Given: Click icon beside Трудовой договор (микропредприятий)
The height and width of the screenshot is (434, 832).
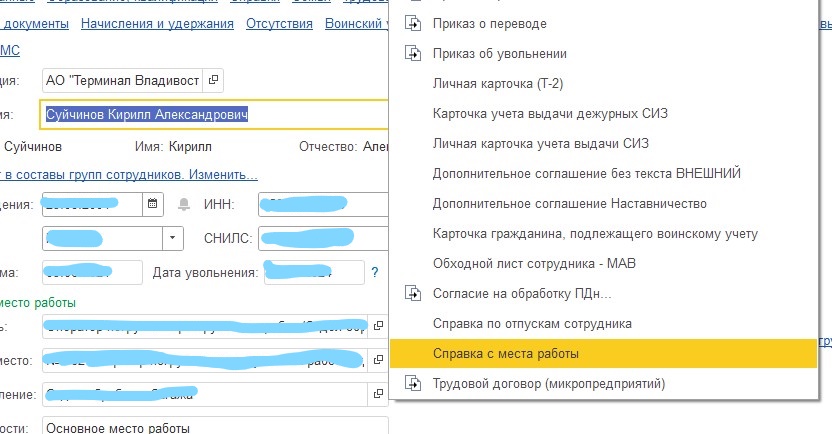Looking at the screenshot, I should point(412,383).
